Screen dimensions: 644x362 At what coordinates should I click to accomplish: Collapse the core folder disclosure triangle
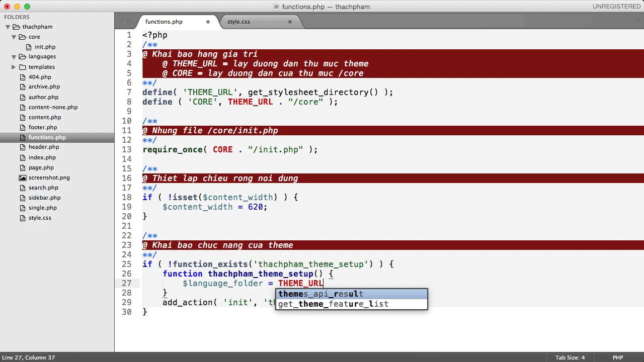pyautogui.click(x=14, y=37)
